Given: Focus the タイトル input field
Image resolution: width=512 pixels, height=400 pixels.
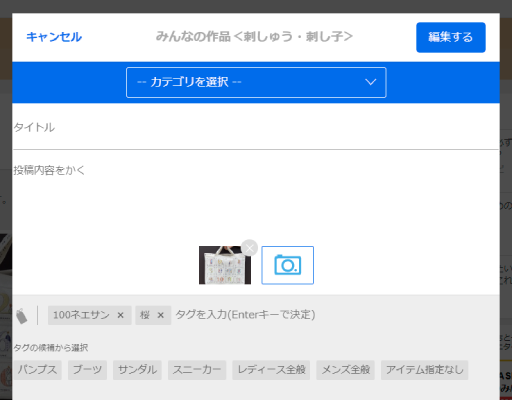Looking at the screenshot, I should point(256,127).
